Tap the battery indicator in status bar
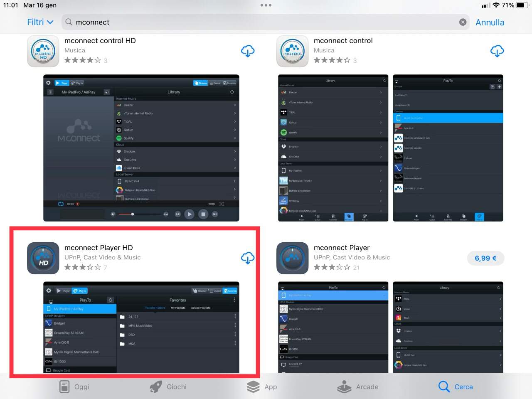 522,5
